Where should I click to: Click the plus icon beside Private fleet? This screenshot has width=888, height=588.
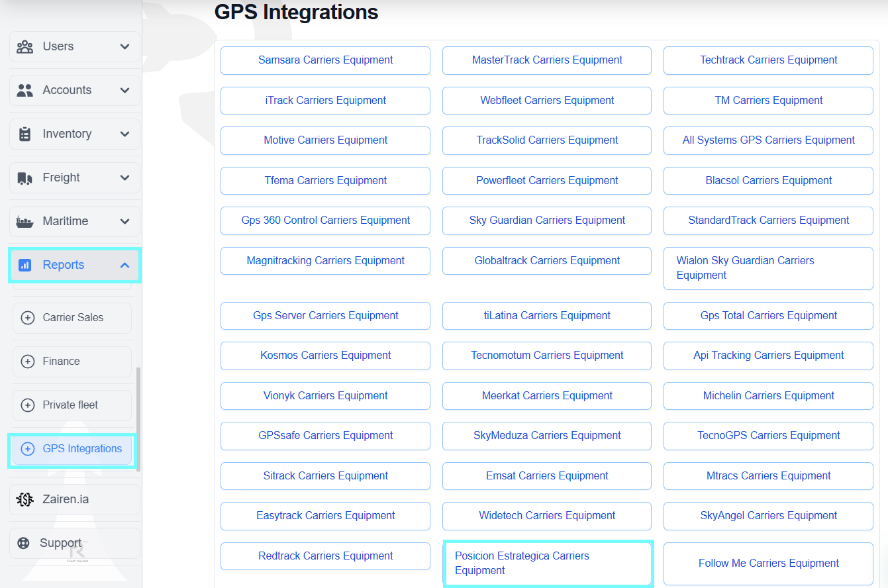coord(28,405)
